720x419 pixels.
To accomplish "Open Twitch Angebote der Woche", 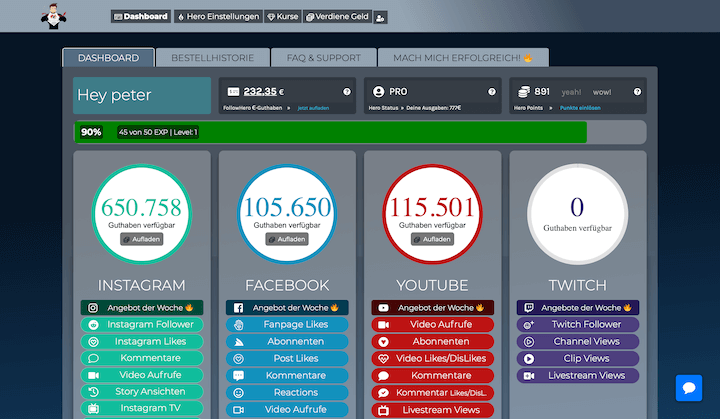I will [x=578, y=308].
